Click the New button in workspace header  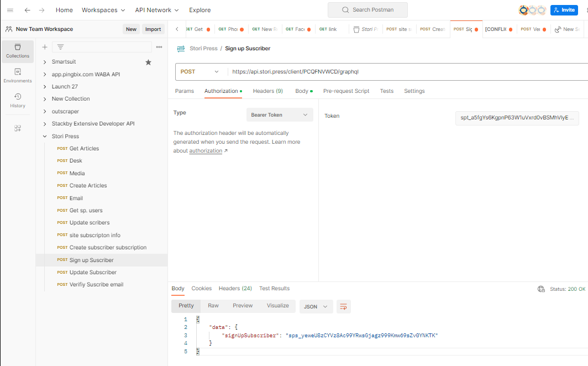coord(132,29)
